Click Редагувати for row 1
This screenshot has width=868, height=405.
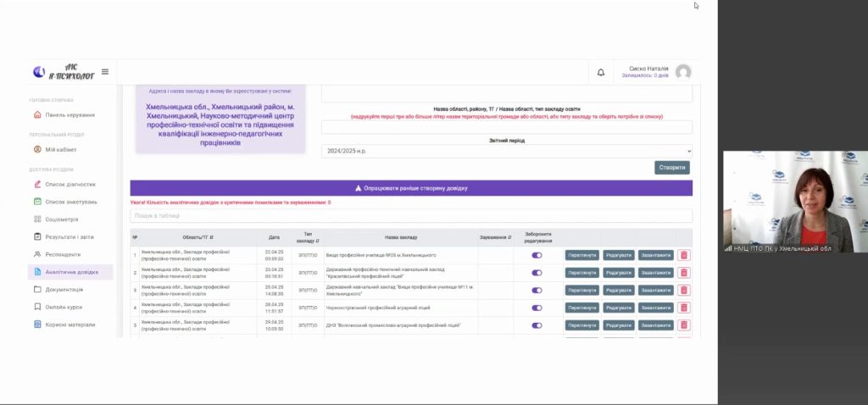(x=618, y=255)
